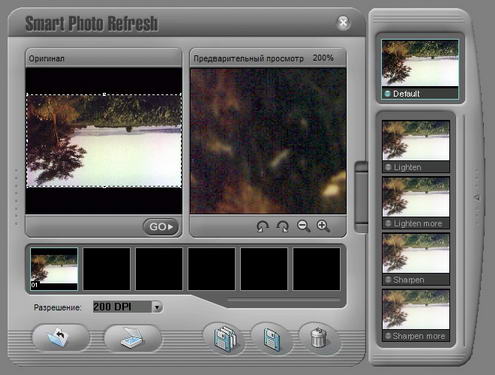This screenshot has height=375, width=495.
Task: Open the 200 DPI resolution dropdown
Action: [x=157, y=307]
